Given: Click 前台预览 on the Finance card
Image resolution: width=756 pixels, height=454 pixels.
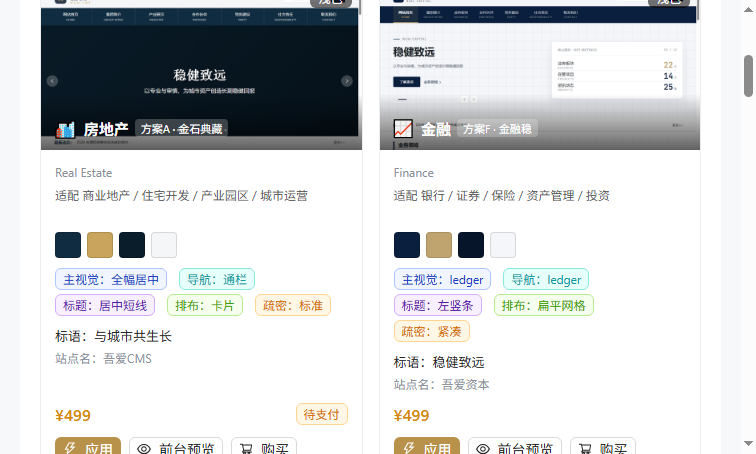Looking at the screenshot, I should point(515,447).
